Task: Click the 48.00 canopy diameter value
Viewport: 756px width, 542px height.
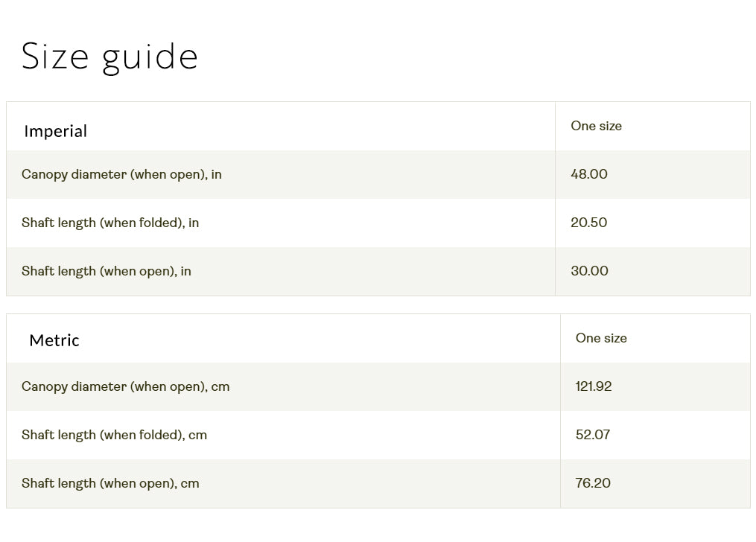Action: (589, 174)
